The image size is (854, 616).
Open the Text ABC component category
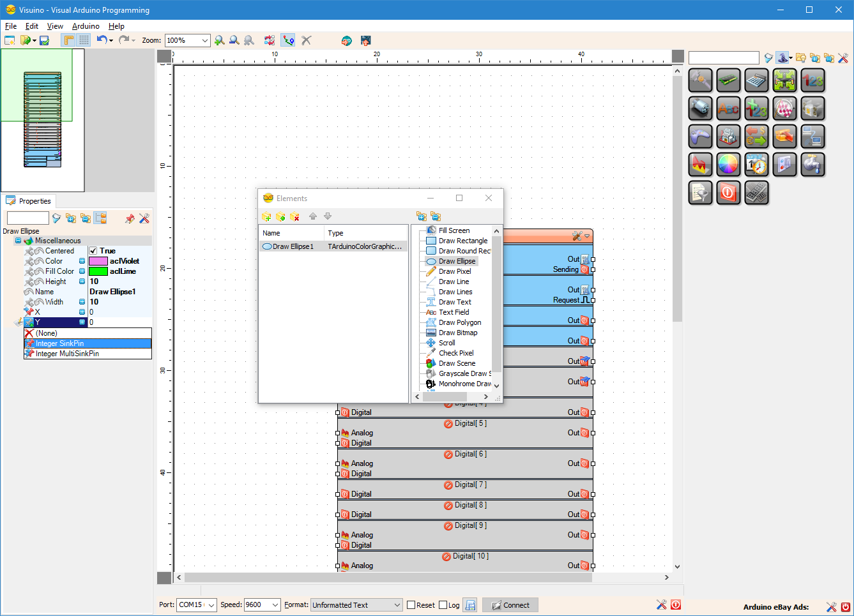[728, 109]
